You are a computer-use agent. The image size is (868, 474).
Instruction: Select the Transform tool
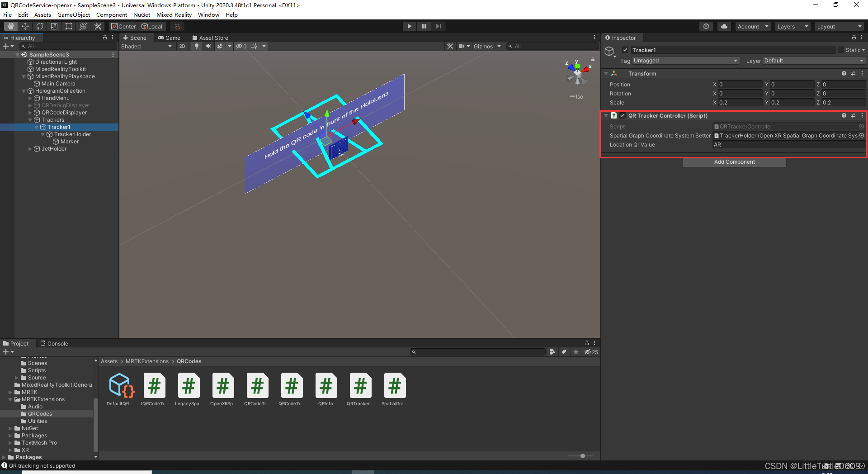(x=83, y=26)
